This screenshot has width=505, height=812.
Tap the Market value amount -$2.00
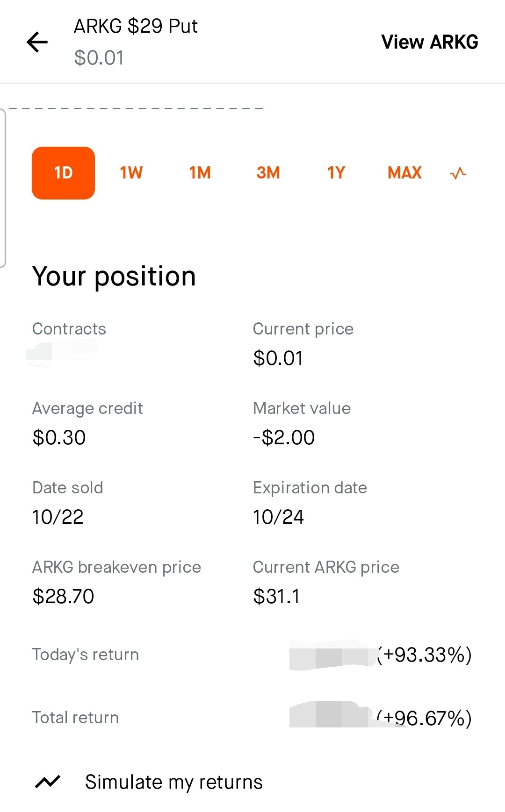click(x=284, y=438)
